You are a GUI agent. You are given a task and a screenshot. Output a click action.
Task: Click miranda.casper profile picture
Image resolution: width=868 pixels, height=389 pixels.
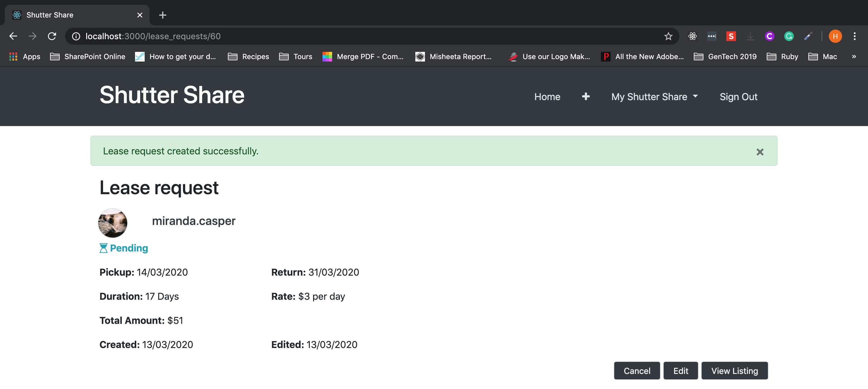click(112, 223)
